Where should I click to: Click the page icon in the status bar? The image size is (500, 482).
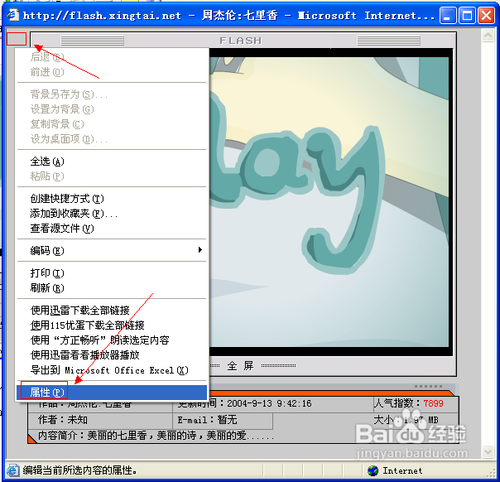[x=13, y=471]
